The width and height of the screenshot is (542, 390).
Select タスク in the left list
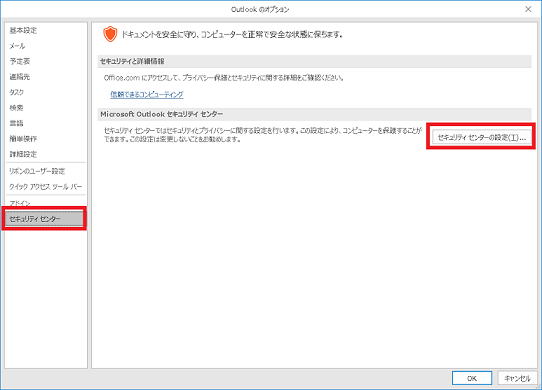[17, 92]
